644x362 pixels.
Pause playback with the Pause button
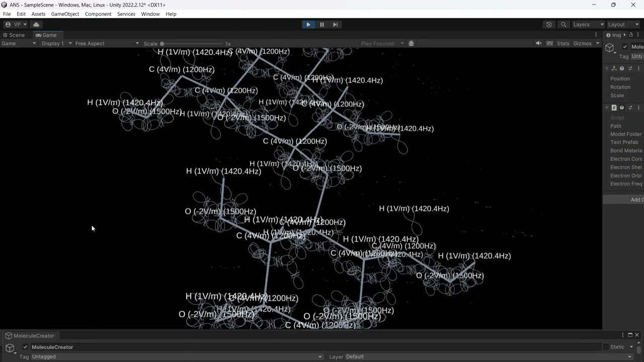click(322, 24)
